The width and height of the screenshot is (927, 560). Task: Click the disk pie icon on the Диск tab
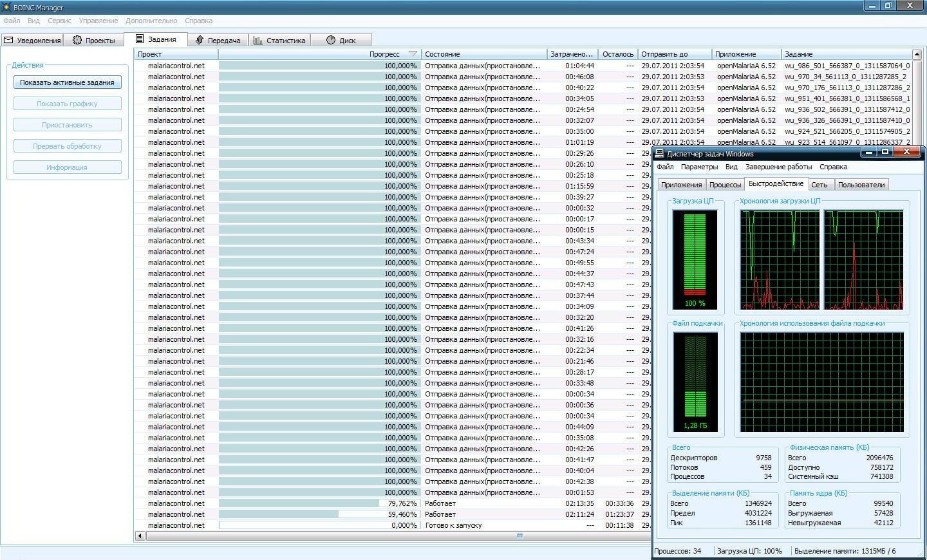331,40
